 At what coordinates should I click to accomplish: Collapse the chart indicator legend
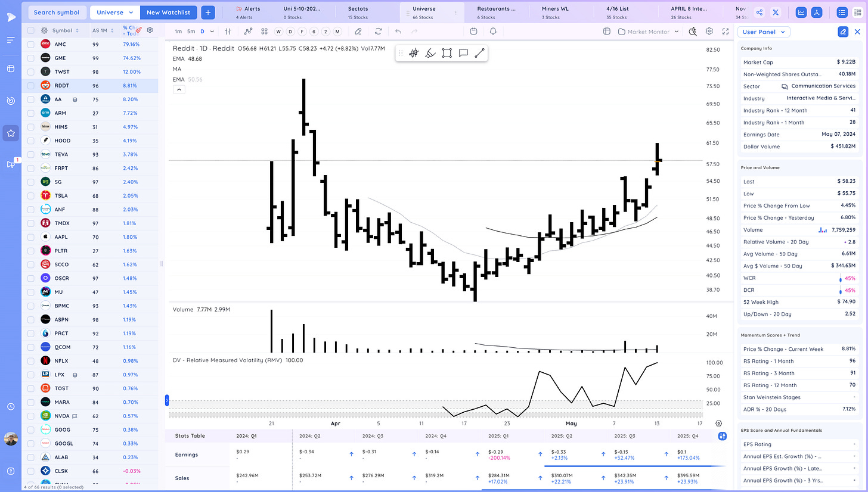[179, 89]
